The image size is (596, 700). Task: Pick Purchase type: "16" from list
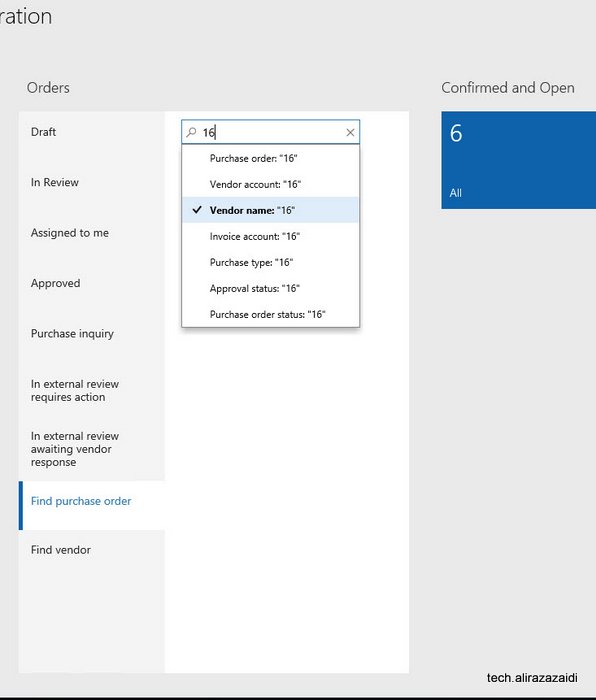(270, 262)
